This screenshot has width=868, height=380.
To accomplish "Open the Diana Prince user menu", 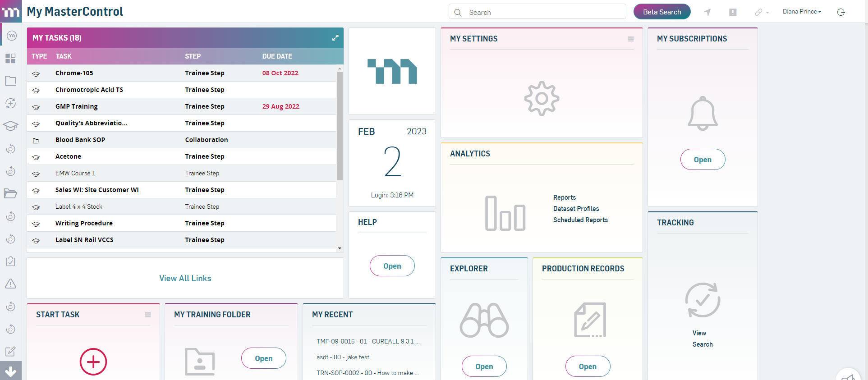I will tap(802, 12).
